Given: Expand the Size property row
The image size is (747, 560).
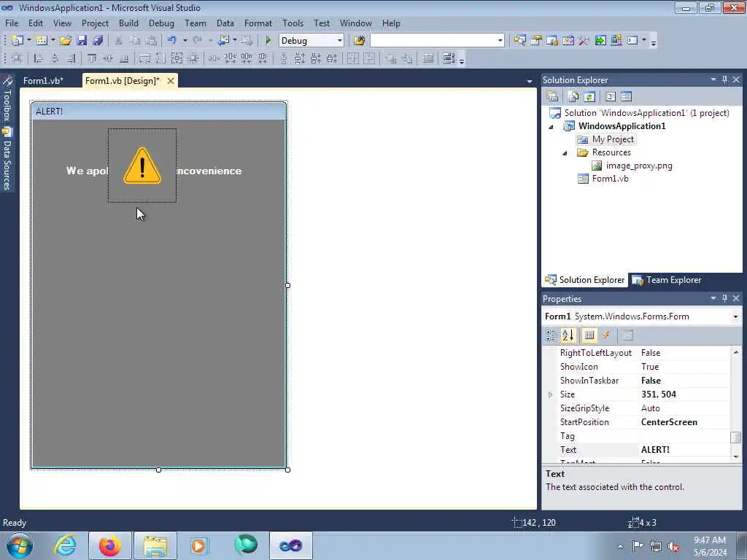Looking at the screenshot, I should click(x=550, y=394).
